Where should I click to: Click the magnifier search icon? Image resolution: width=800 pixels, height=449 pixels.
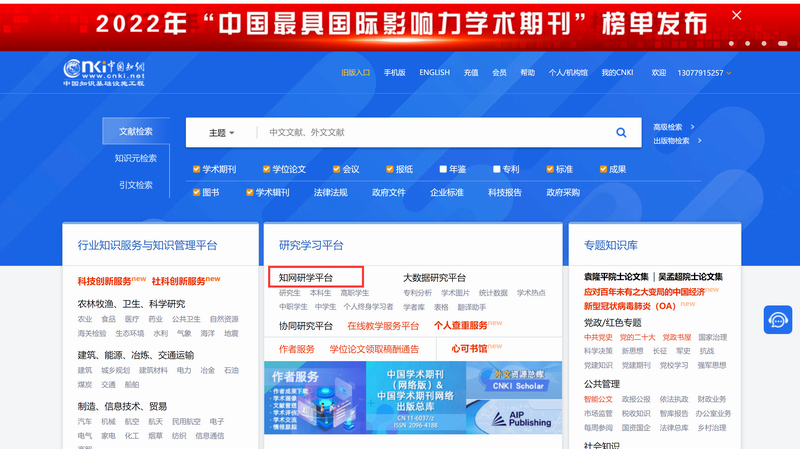pos(621,133)
